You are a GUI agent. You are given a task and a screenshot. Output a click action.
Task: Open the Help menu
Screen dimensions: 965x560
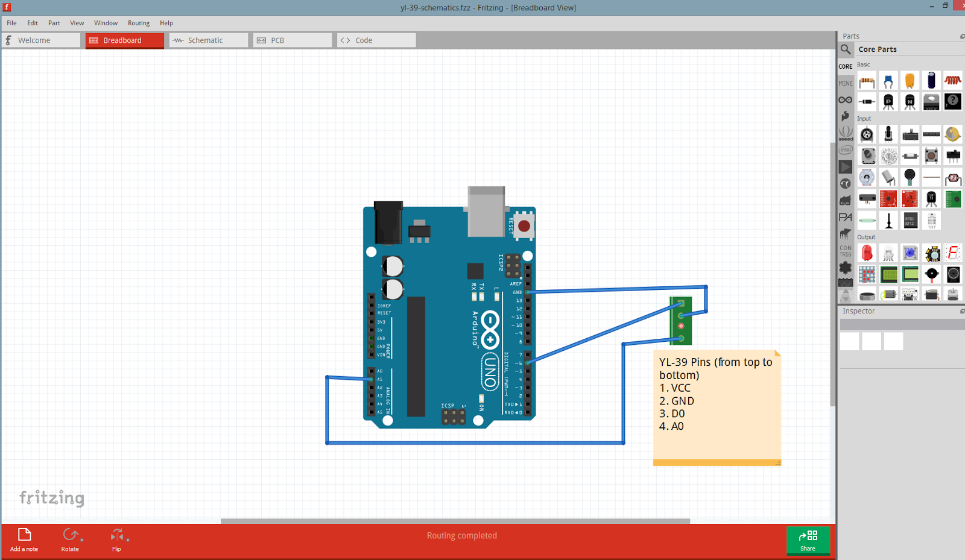166,23
